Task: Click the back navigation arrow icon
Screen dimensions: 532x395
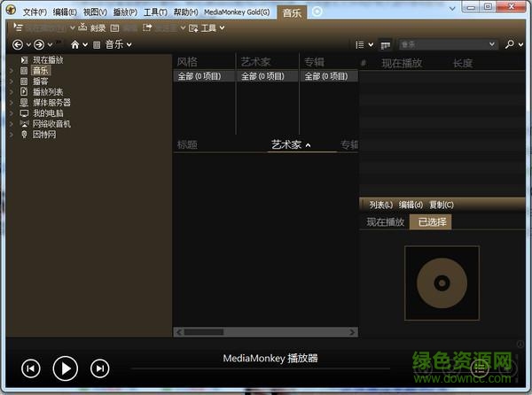Action: click(x=17, y=44)
